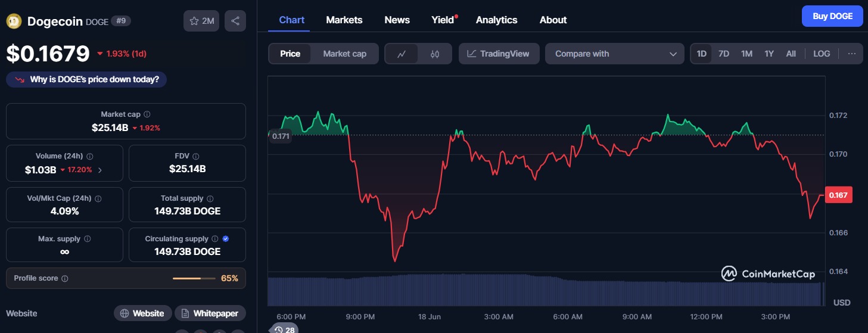868x333 pixels.
Task: Set chart range to 1Y
Action: (769, 54)
